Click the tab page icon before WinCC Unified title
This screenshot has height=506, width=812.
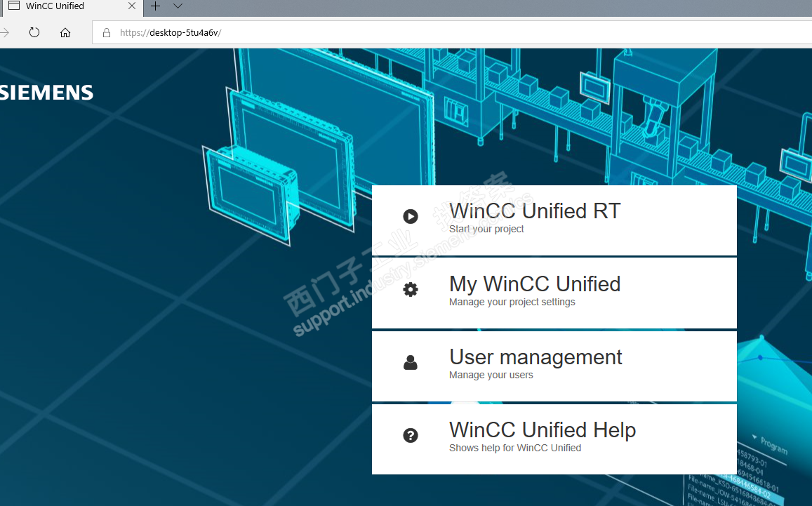pyautogui.click(x=14, y=6)
